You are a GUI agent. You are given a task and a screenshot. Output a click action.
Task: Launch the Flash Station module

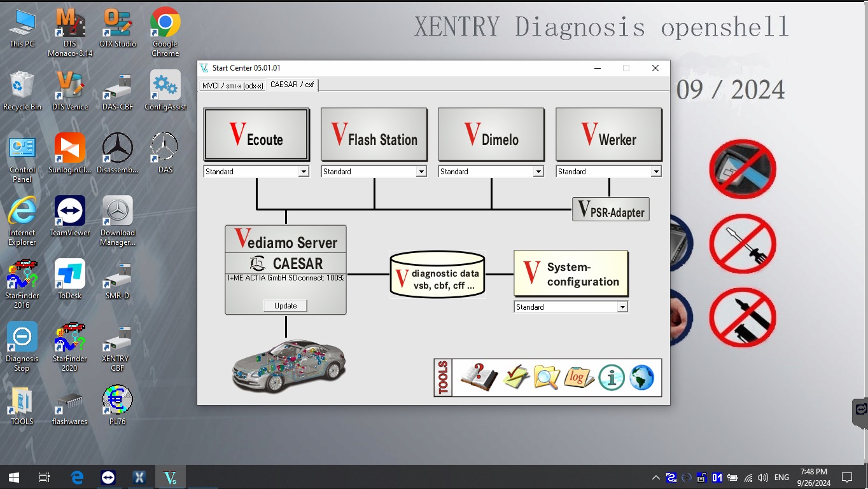coord(374,135)
